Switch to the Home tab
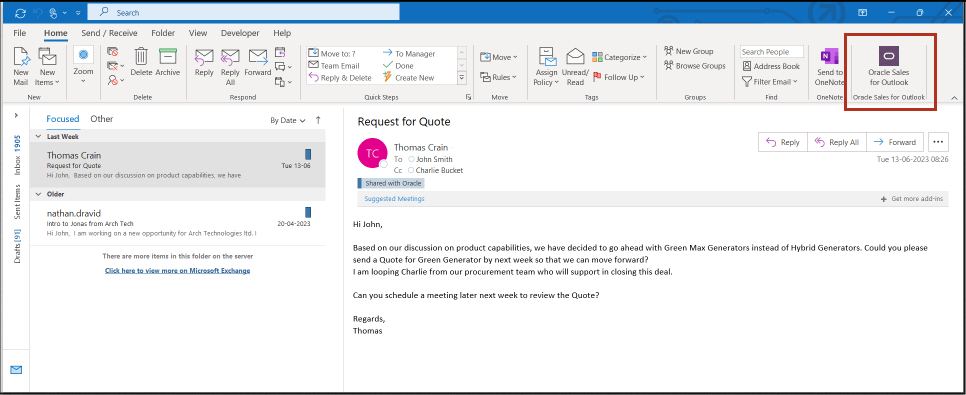The height and width of the screenshot is (395, 966). click(55, 33)
